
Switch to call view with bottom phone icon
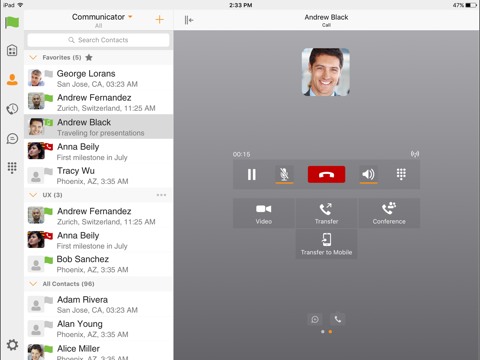point(338,319)
